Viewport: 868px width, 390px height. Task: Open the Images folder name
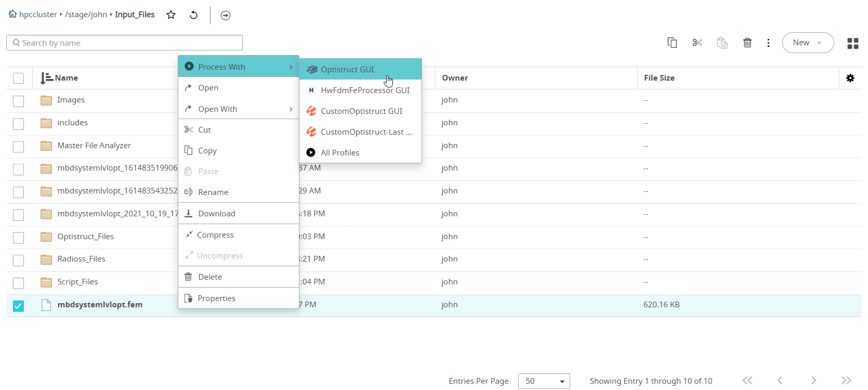[x=71, y=100]
